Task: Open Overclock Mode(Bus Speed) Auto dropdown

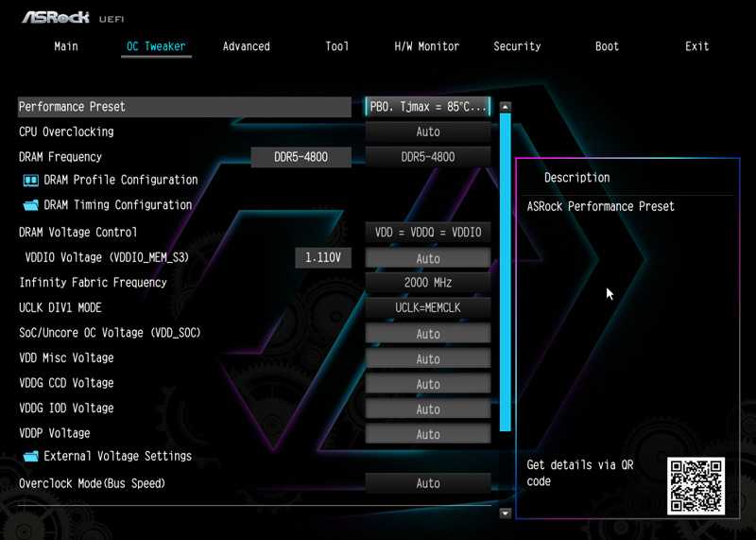Action: click(428, 483)
